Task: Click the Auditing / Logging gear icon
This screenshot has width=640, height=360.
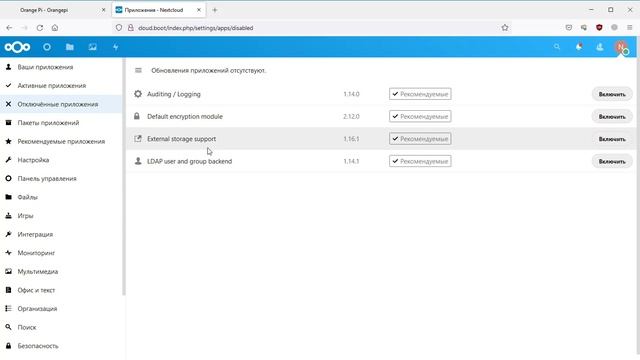Action: 138,94
